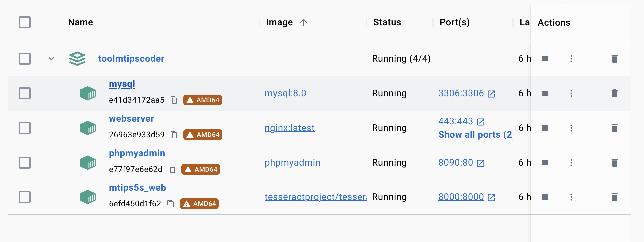The width and height of the screenshot is (644, 242).
Task: Click the mysql container cube icon
Action: (88, 93)
